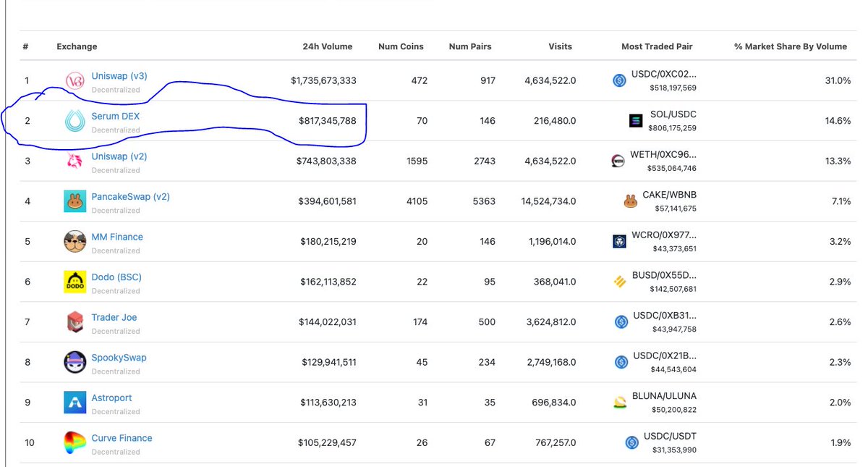This screenshot has width=868, height=467.
Task: Click the USDC coin icon in SpookySwap row
Action: [620, 362]
